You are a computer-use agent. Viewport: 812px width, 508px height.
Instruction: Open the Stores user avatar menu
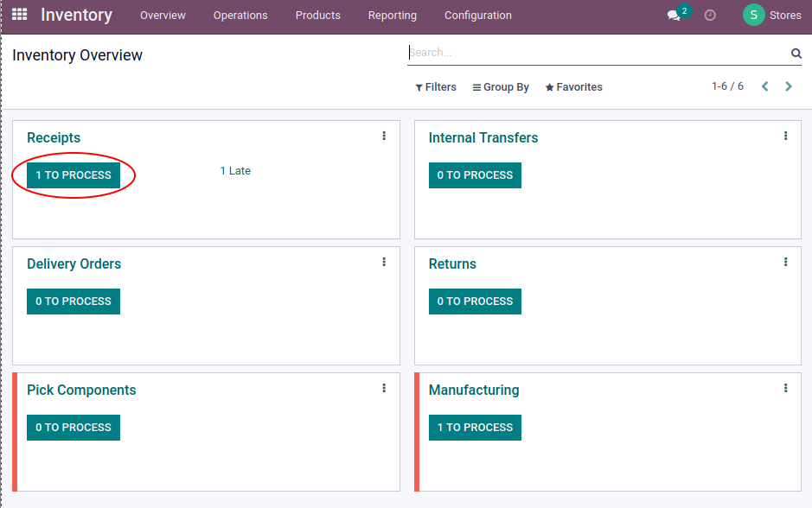[771, 16]
